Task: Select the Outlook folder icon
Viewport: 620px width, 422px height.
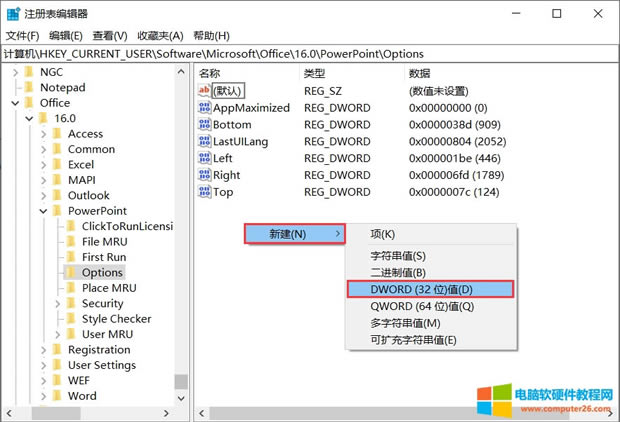Action: 57,195
